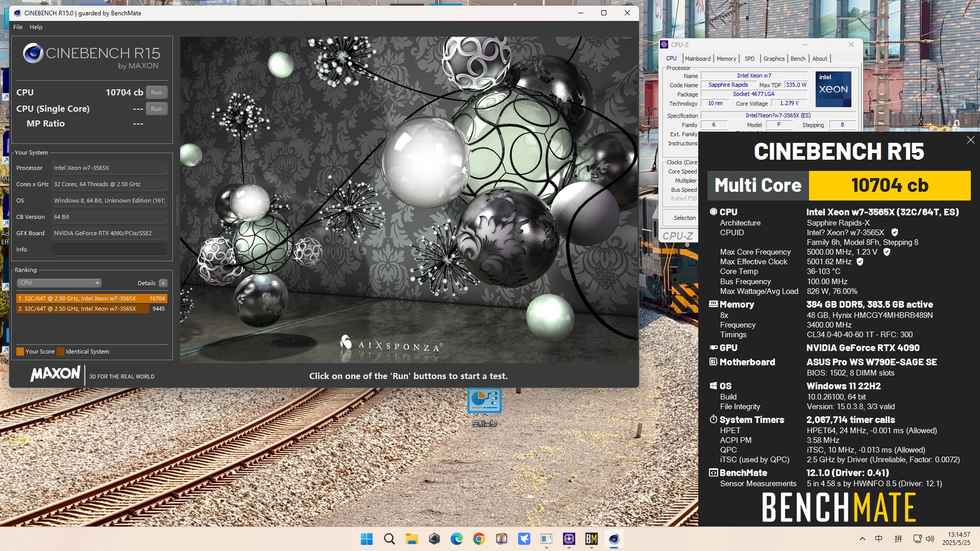Switch to CPU-Z Graphics tab

pyautogui.click(x=774, y=59)
